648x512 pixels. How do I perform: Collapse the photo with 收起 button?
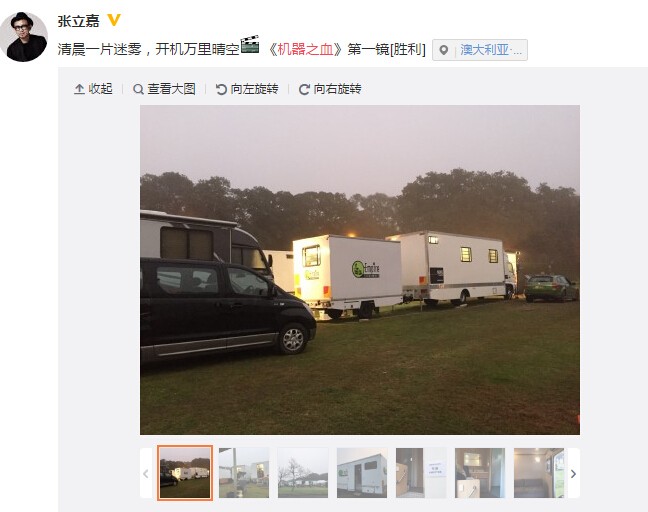click(93, 89)
